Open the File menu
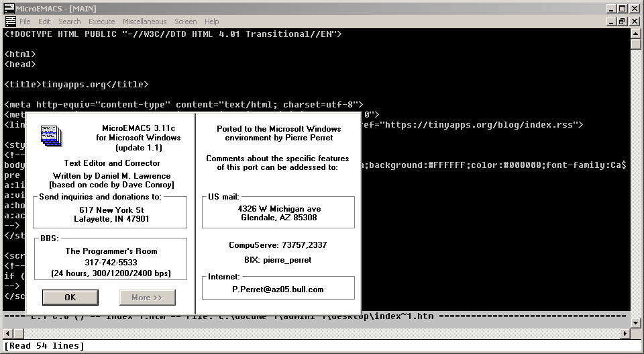 (x=25, y=21)
